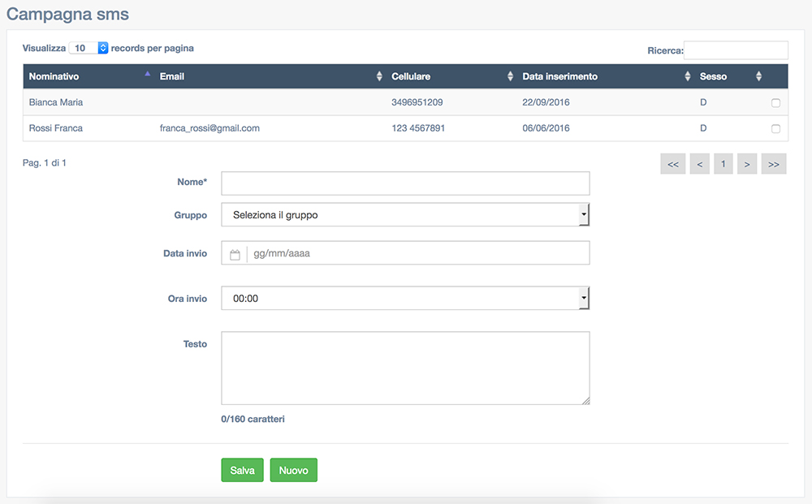Screen dimensions: 812x504
Task: Open calendar icon for Data invio
Action: click(x=235, y=253)
